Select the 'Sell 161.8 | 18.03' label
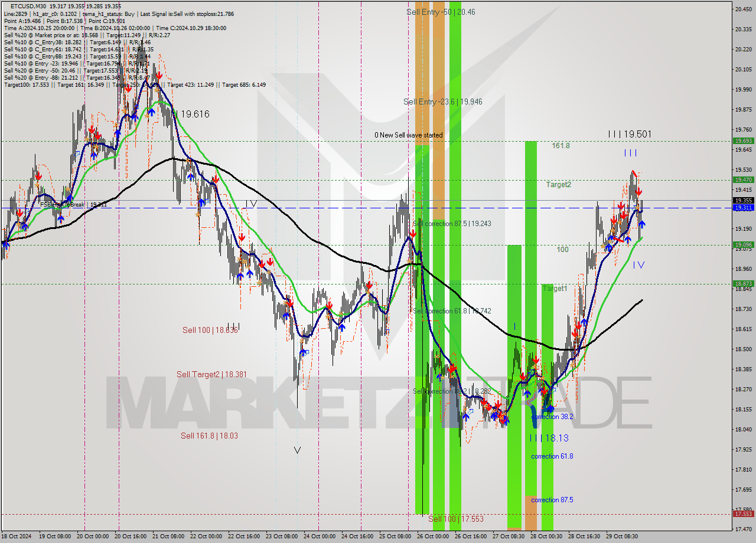This screenshot has width=756, height=543. point(209,436)
